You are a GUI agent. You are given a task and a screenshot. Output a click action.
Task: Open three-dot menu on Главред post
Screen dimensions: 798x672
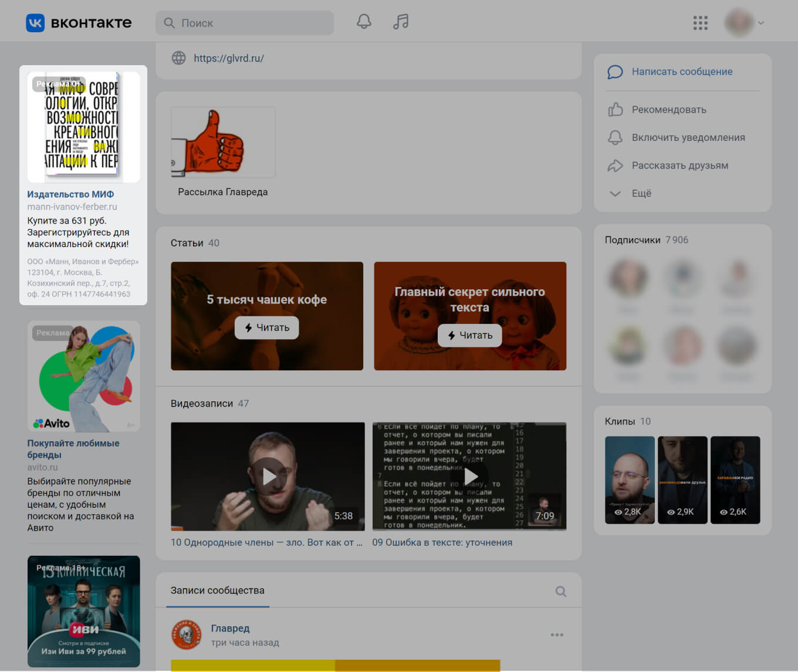coord(557,634)
